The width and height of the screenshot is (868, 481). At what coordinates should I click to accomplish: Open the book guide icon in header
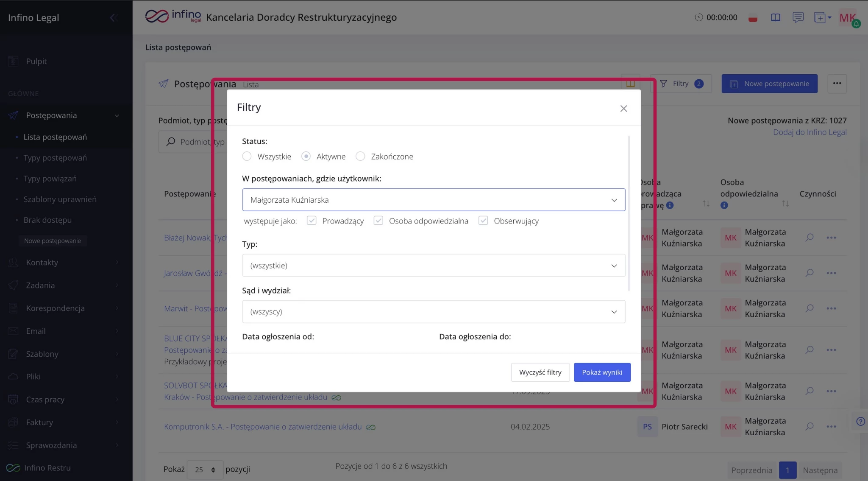pyautogui.click(x=775, y=17)
